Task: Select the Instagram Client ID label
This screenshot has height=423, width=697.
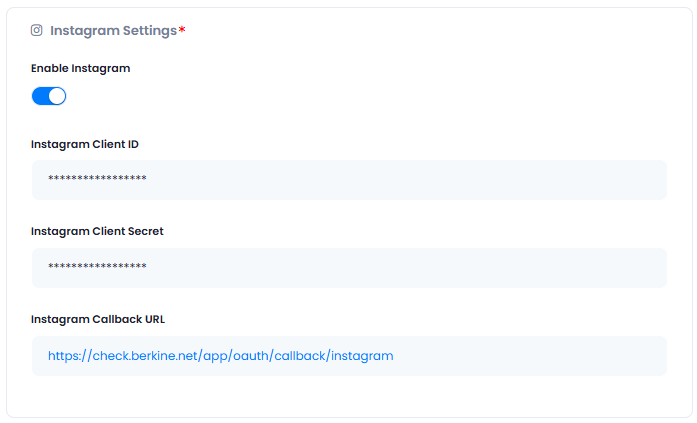Action: pos(84,144)
